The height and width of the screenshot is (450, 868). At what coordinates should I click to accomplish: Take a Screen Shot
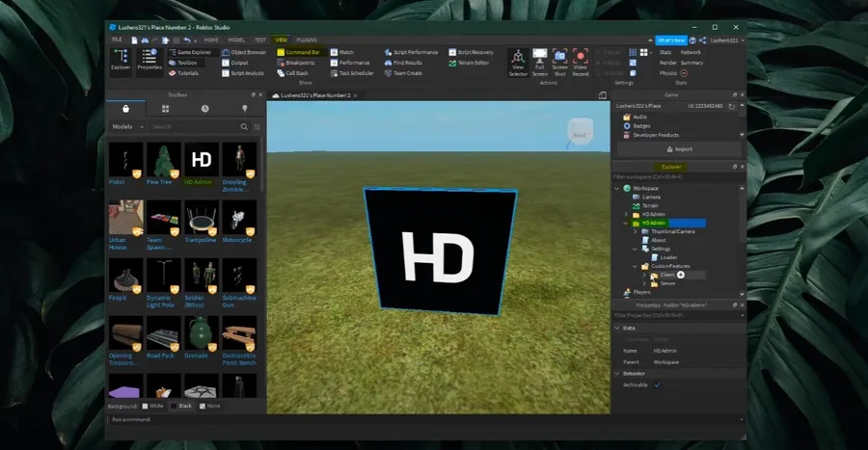559,63
